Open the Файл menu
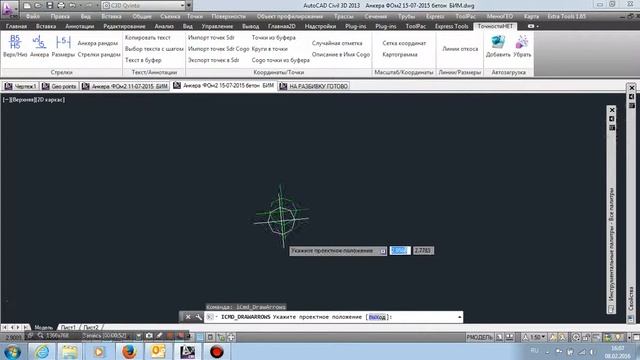The height and width of the screenshot is (360, 640). pos(33,16)
